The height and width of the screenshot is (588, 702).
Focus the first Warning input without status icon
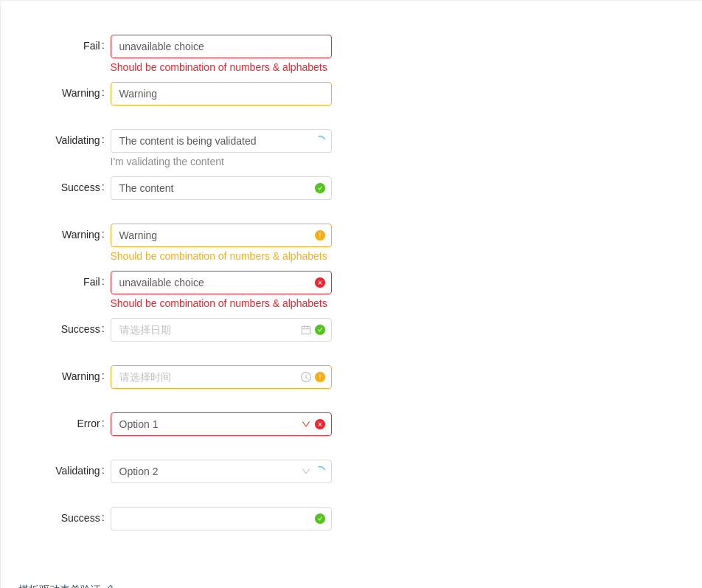(220, 94)
